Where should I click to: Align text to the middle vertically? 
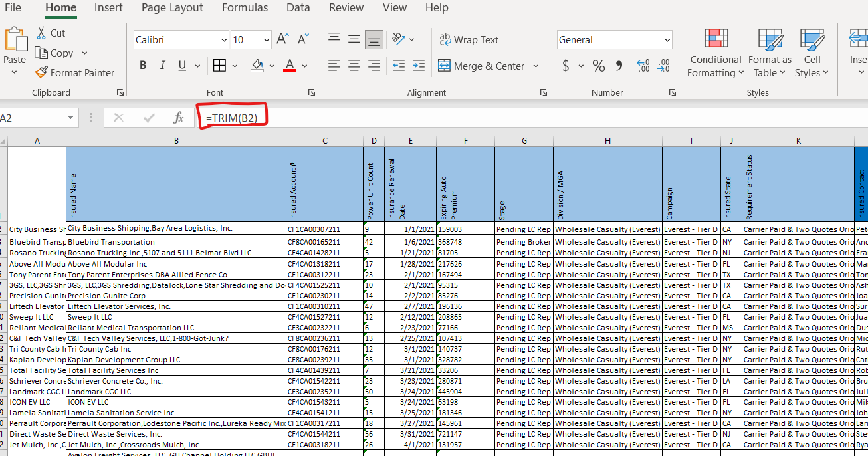(354, 39)
